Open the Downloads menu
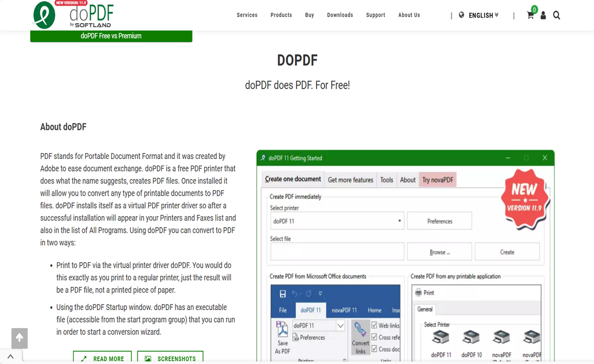594x364 pixels. (x=340, y=15)
